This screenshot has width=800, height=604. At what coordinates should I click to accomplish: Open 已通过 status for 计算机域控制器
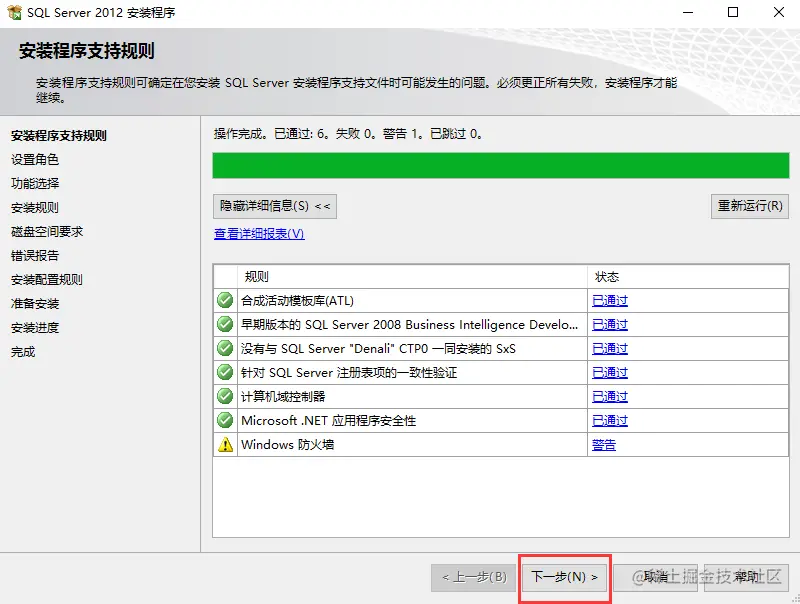(x=610, y=396)
